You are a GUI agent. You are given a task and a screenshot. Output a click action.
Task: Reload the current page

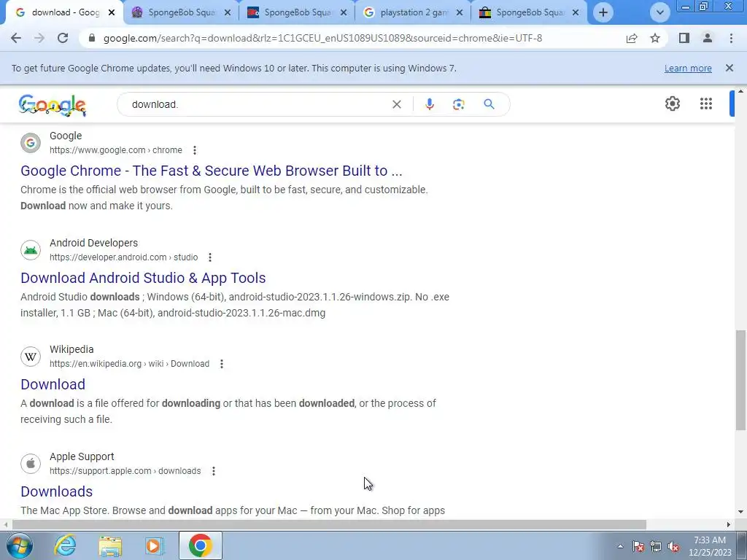63,38
